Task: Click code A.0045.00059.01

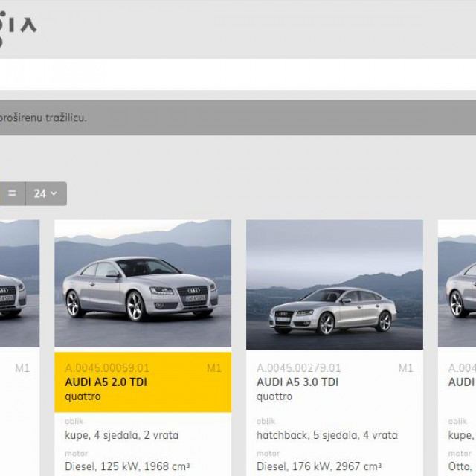Action: pos(107,368)
